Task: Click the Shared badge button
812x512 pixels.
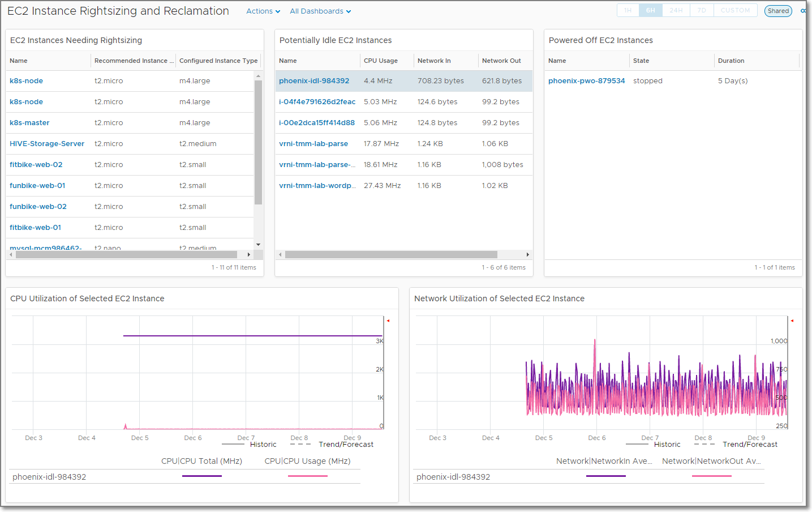Action: (x=778, y=11)
